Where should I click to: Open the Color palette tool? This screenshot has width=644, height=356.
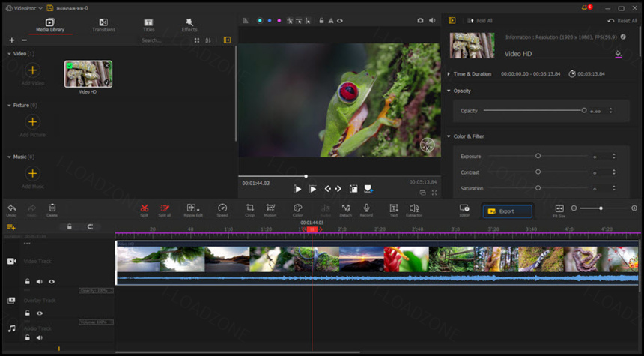click(x=298, y=210)
